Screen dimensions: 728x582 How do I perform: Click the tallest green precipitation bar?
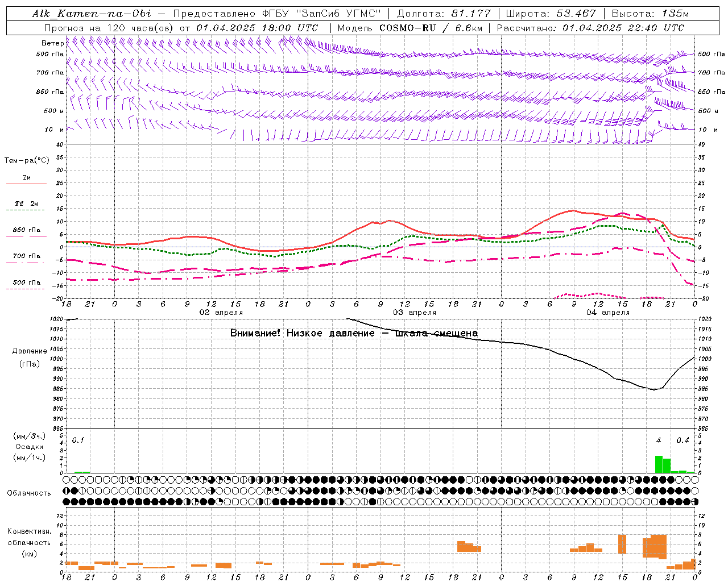click(x=659, y=464)
